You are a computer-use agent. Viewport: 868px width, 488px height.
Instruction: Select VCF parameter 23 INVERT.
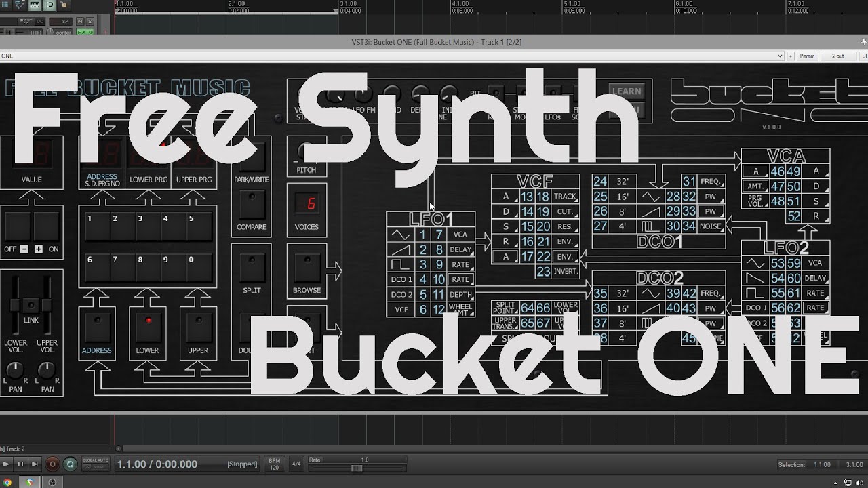click(x=542, y=271)
